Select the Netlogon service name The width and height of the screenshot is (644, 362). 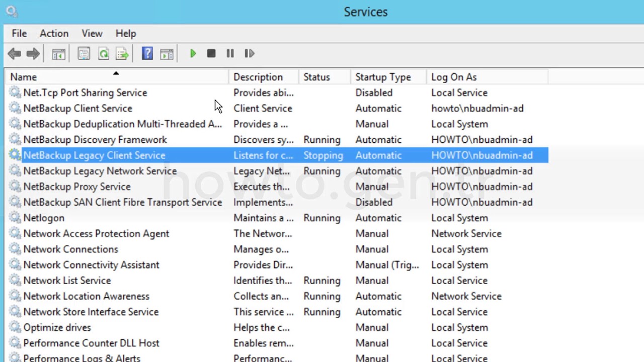(44, 218)
